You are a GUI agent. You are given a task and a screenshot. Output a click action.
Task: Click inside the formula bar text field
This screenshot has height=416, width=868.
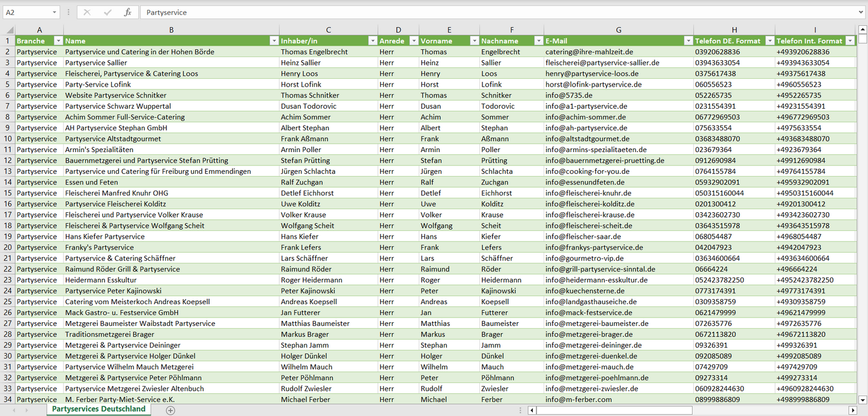pyautogui.click(x=481, y=12)
